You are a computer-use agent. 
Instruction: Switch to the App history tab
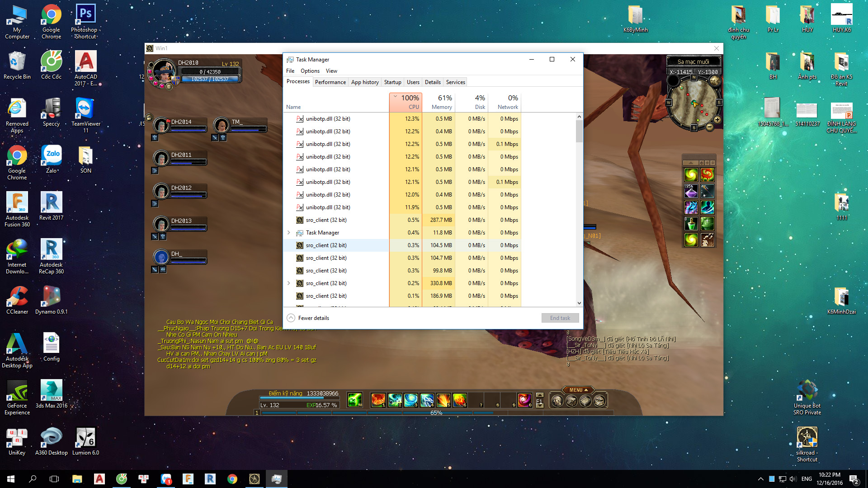[365, 82]
